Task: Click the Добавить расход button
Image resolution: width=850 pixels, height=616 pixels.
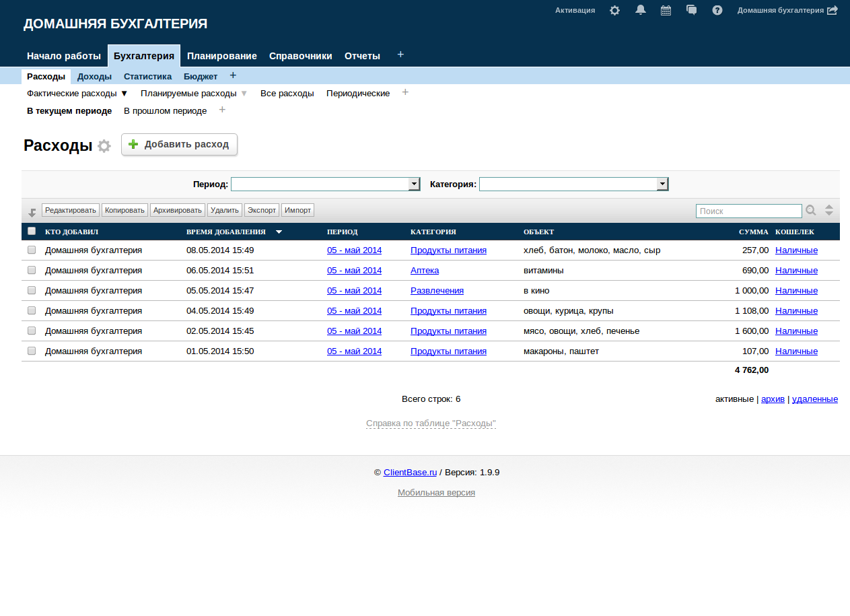Action: (179, 145)
